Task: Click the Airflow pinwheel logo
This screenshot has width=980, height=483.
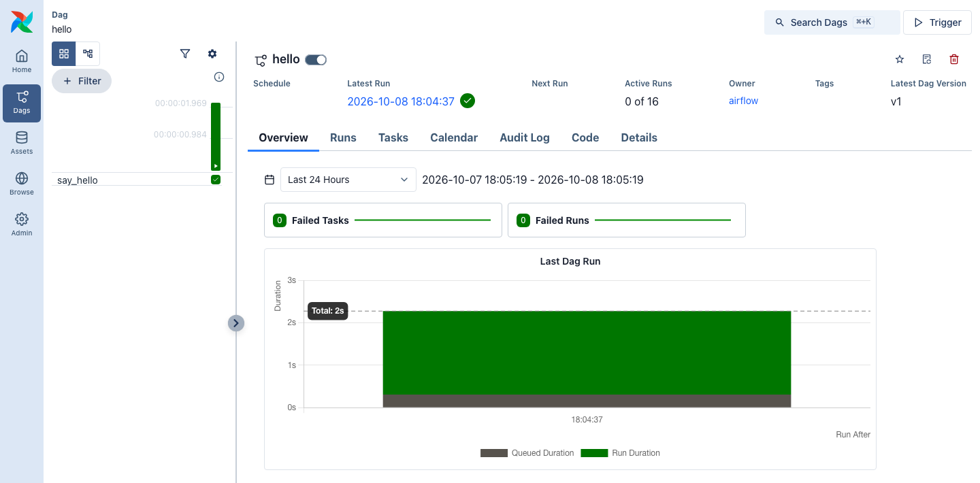Action: [x=22, y=22]
